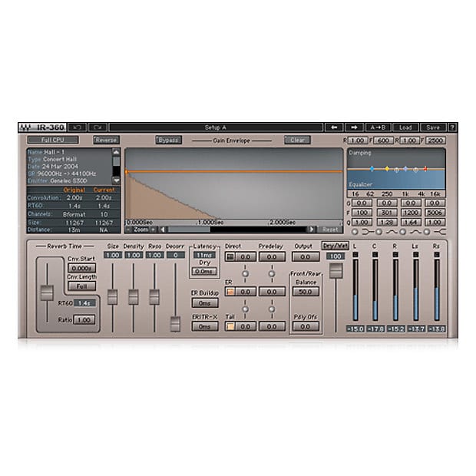Image resolution: width=476 pixels, height=476 pixels.
Task: Click the Dry/Wet fader handle
Action: tap(336, 271)
